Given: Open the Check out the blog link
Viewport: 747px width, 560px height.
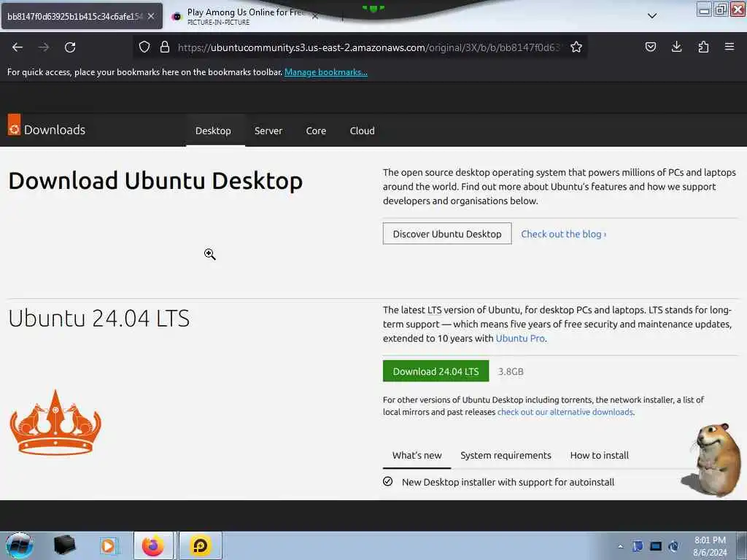Looking at the screenshot, I should (564, 234).
